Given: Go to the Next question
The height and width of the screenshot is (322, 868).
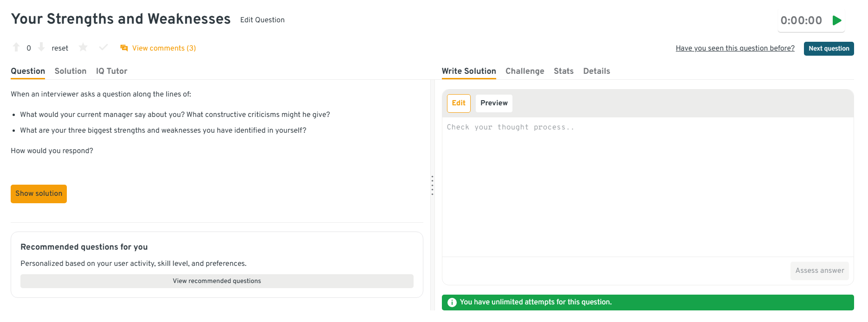Looking at the screenshot, I should [829, 49].
